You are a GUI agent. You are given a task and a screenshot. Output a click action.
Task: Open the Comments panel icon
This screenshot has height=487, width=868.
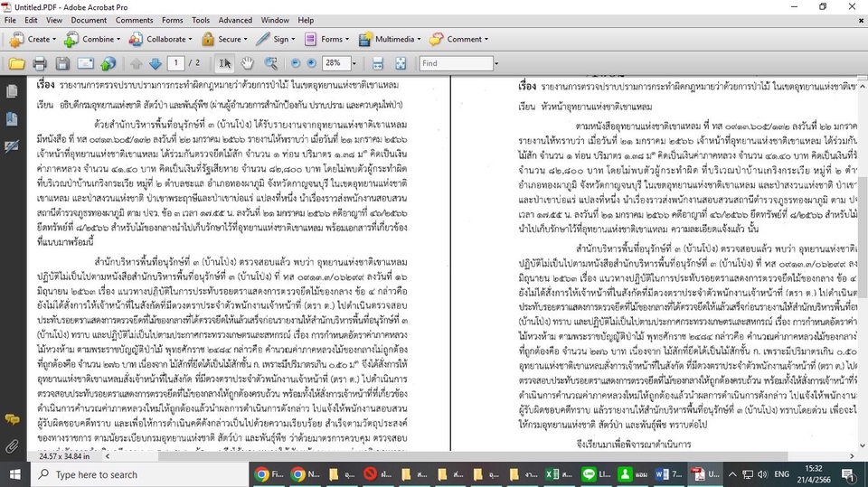[x=12, y=419]
